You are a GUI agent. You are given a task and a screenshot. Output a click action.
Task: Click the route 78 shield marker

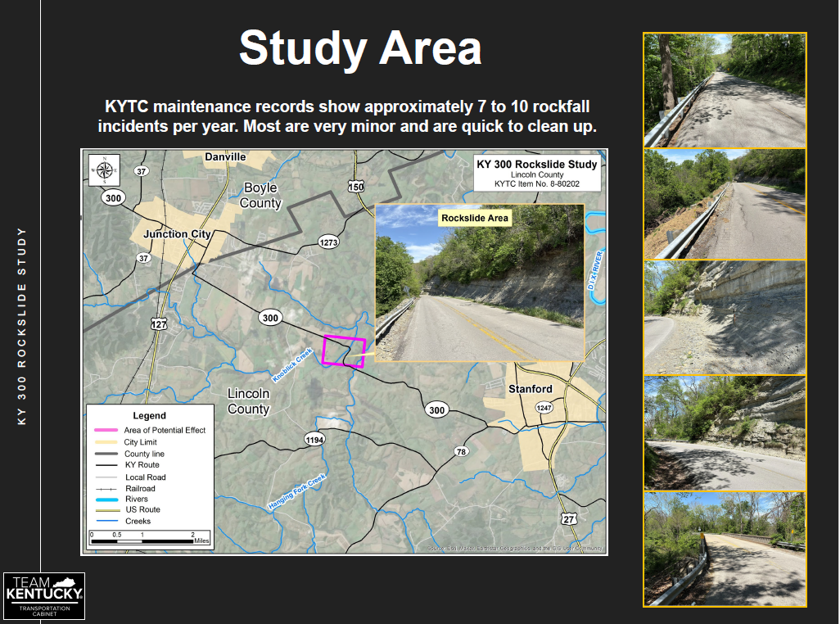461,451
